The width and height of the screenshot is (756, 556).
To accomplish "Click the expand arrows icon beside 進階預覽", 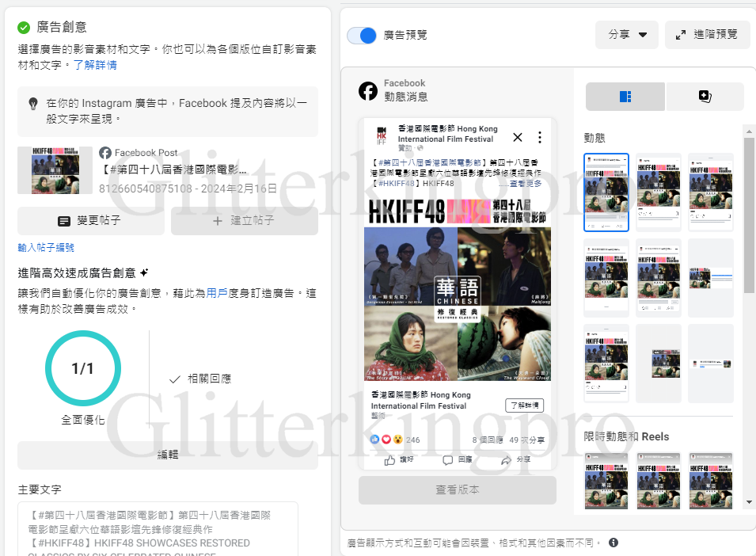I will click(680, 35).
